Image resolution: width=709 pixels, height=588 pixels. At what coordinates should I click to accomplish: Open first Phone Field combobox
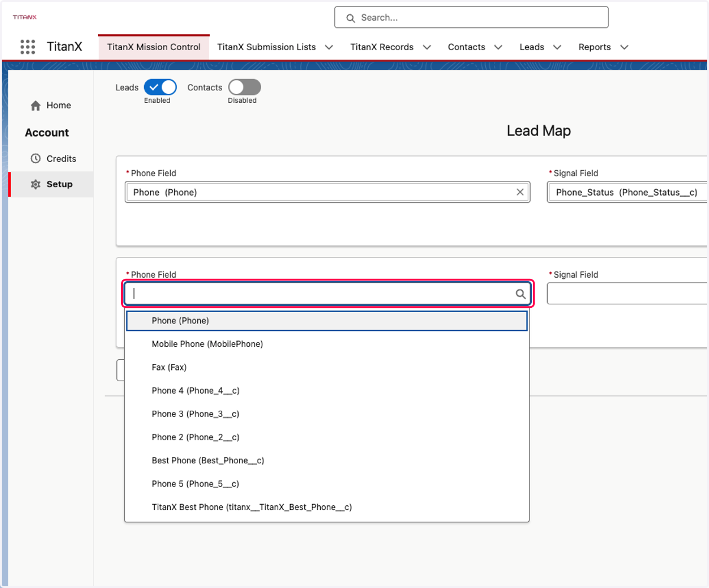tap(327, 192)
